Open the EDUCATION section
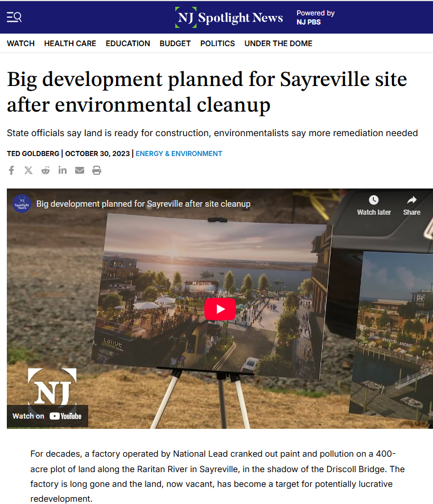 coord(128,43)
